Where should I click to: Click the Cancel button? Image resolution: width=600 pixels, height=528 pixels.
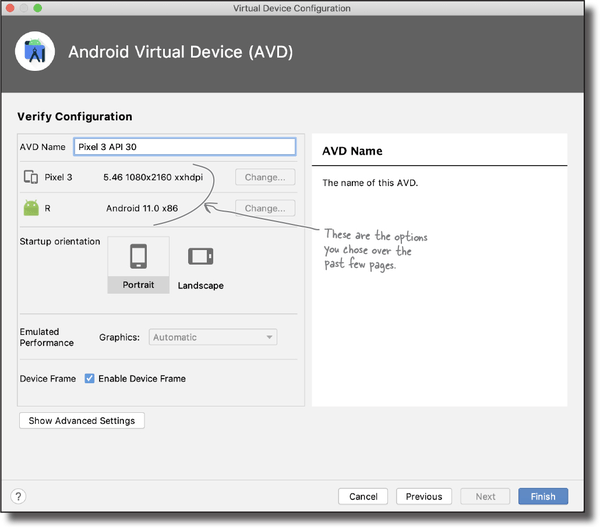click(x=363, y=497)
